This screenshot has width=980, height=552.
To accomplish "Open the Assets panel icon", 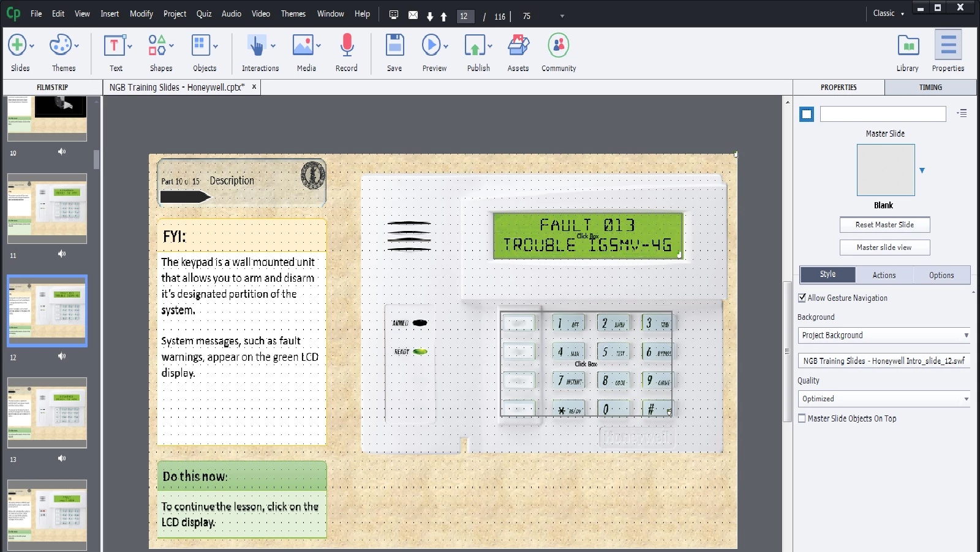I will click(x=518, y=45).
